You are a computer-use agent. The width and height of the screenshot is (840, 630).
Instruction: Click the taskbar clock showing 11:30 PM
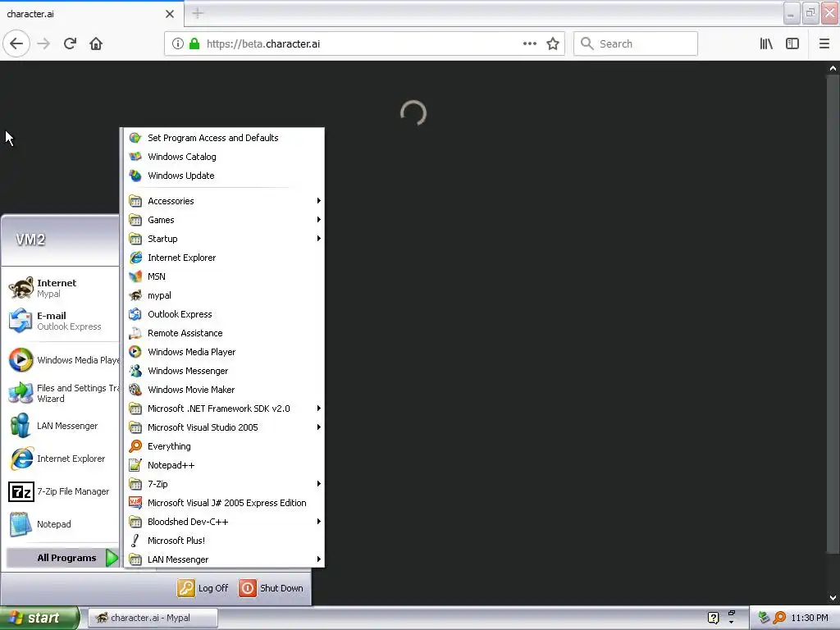point(810,618)
